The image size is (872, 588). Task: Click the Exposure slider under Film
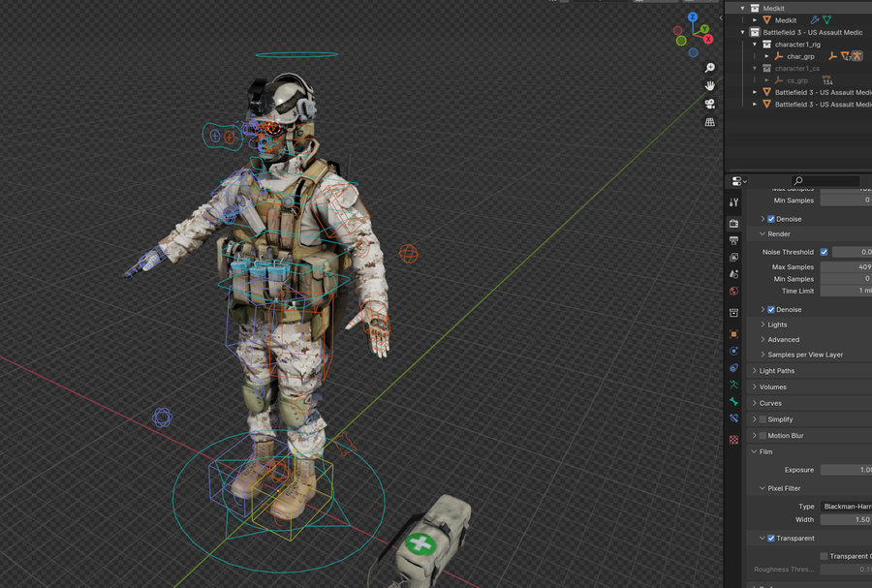845,470
